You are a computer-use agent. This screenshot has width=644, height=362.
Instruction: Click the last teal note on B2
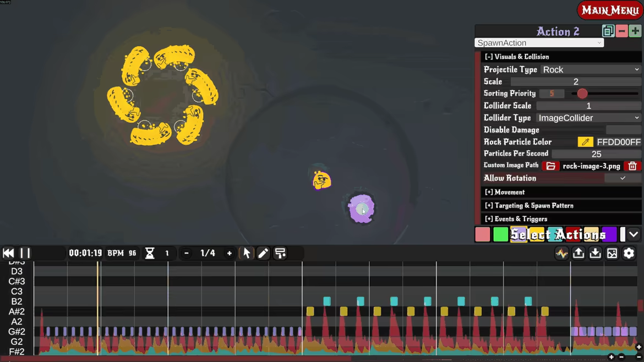click(x=528, y=301)
